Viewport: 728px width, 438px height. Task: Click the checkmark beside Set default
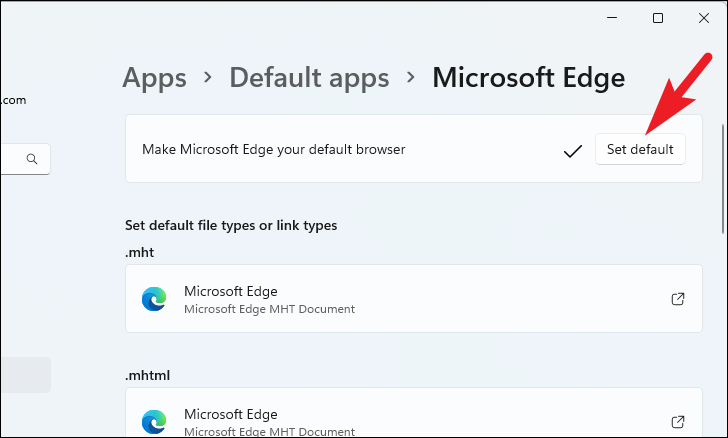click(573, 151)
